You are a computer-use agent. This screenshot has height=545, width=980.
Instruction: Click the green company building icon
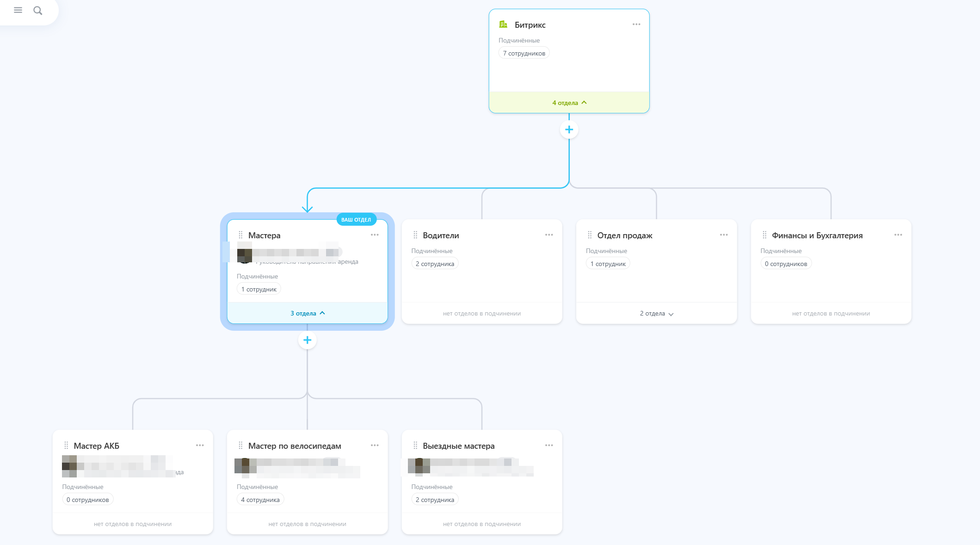coord(503,25)
